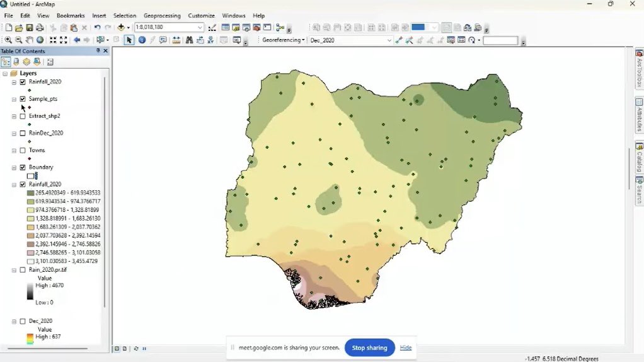This screenshot has width=644, height=362.
Task: Click the Boundary layer symbol swatch
Action: 30,176
